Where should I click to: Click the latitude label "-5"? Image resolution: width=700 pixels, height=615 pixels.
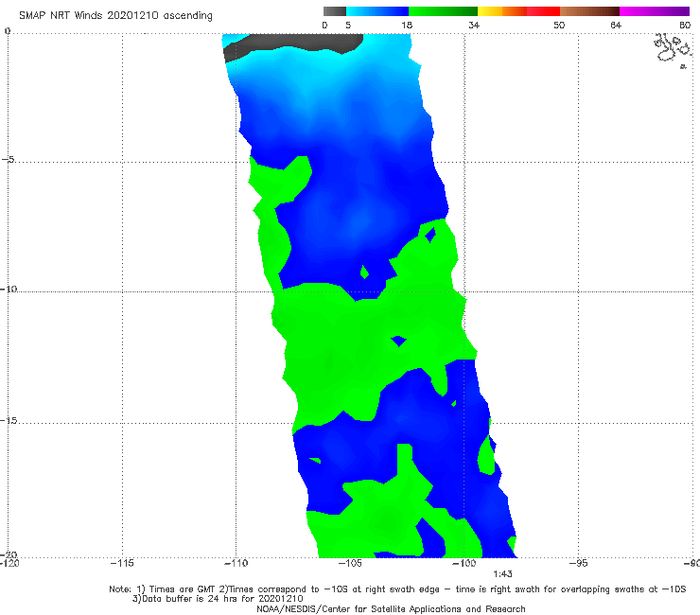(8, 159)
